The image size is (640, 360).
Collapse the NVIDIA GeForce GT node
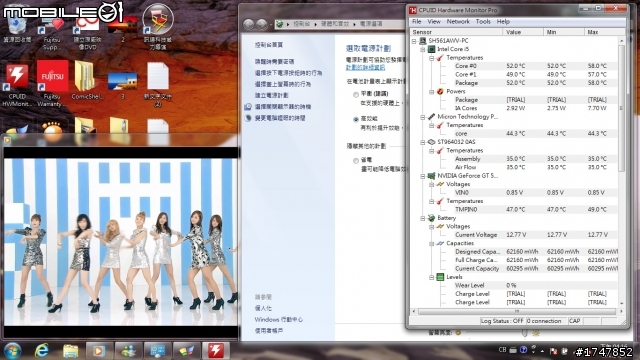coord(423,176)
